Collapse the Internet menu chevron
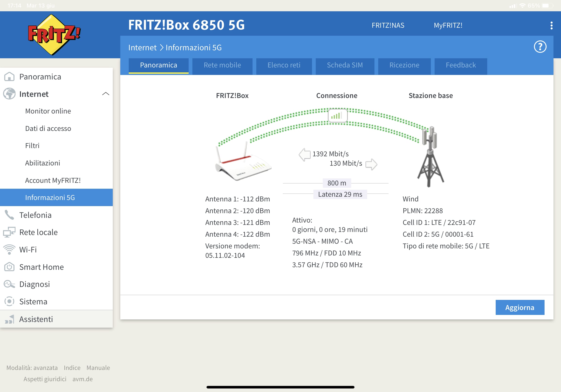Screen dimensions: 561x392 tap(105, 94)
